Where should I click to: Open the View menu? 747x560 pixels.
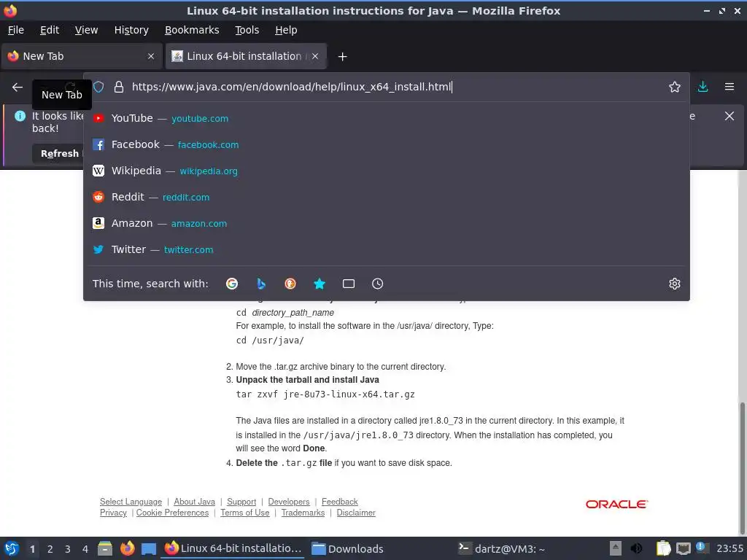[x=86, y=30]
